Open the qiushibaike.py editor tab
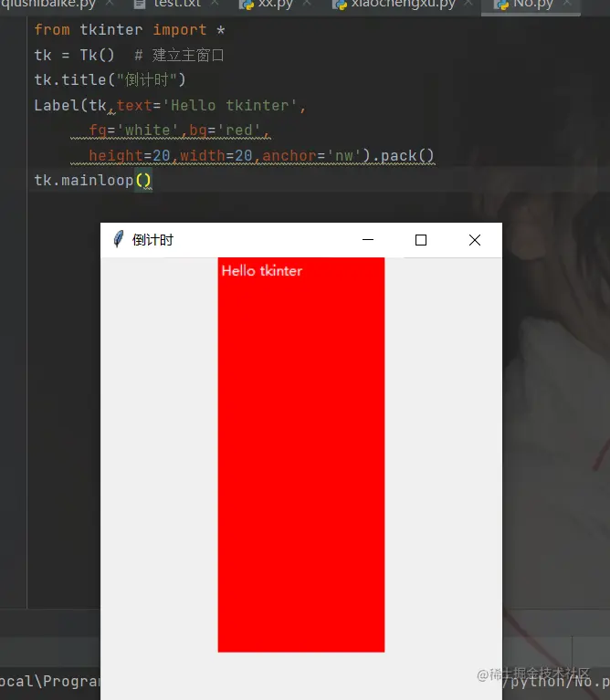The width and height of the screenshot is (610, 700). [47, 4]
